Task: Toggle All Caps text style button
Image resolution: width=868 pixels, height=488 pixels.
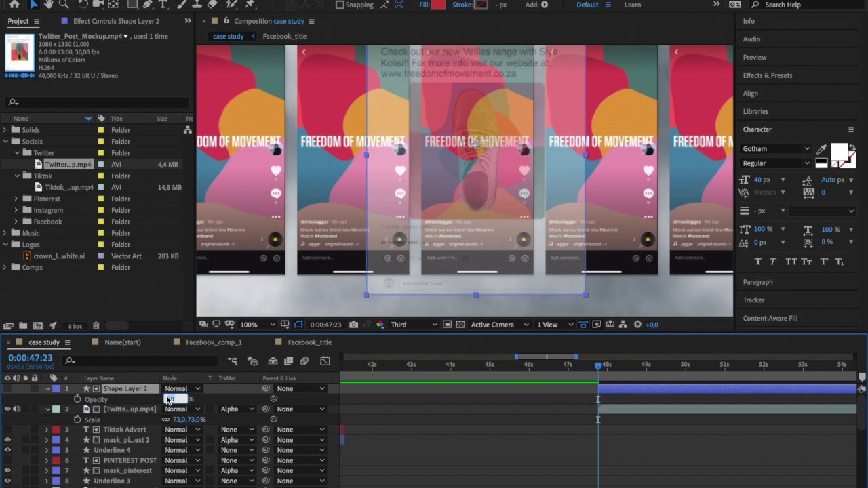Action: [x=791, y=262]
